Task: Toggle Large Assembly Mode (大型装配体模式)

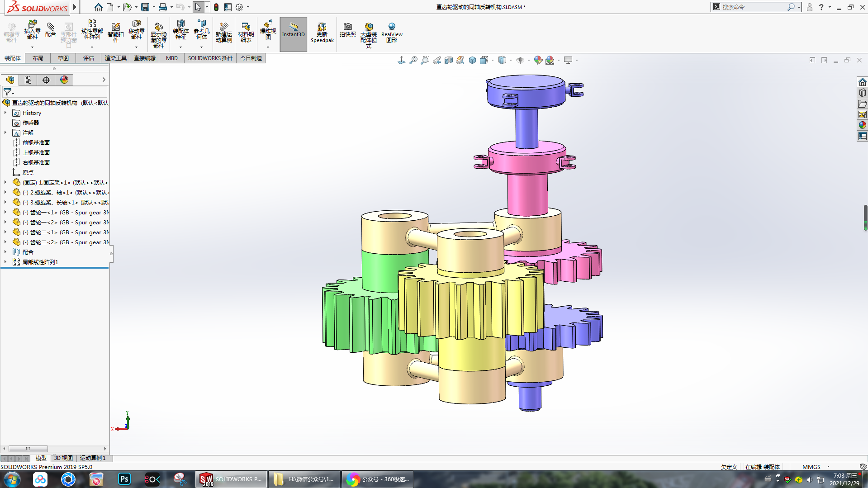Action: coord(369,35)
